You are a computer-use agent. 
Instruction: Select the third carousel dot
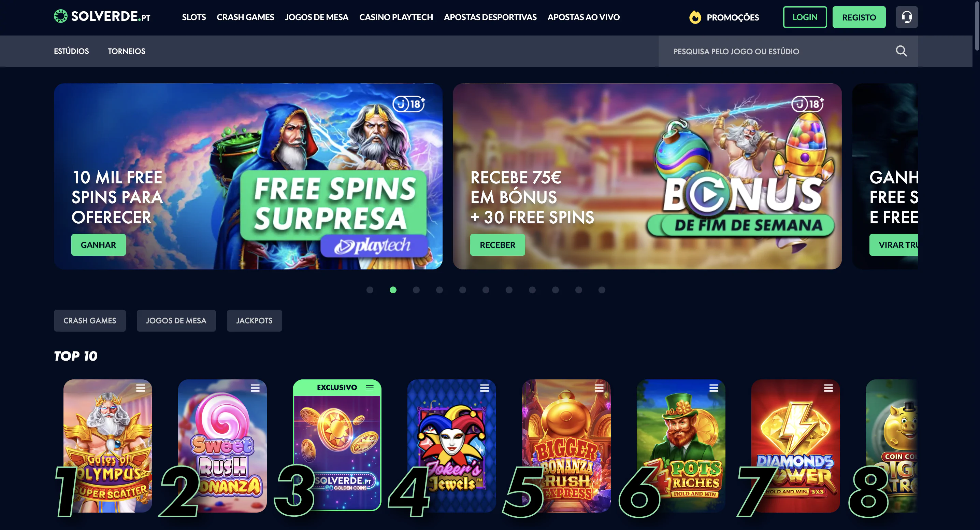click(x=416, y=290)
